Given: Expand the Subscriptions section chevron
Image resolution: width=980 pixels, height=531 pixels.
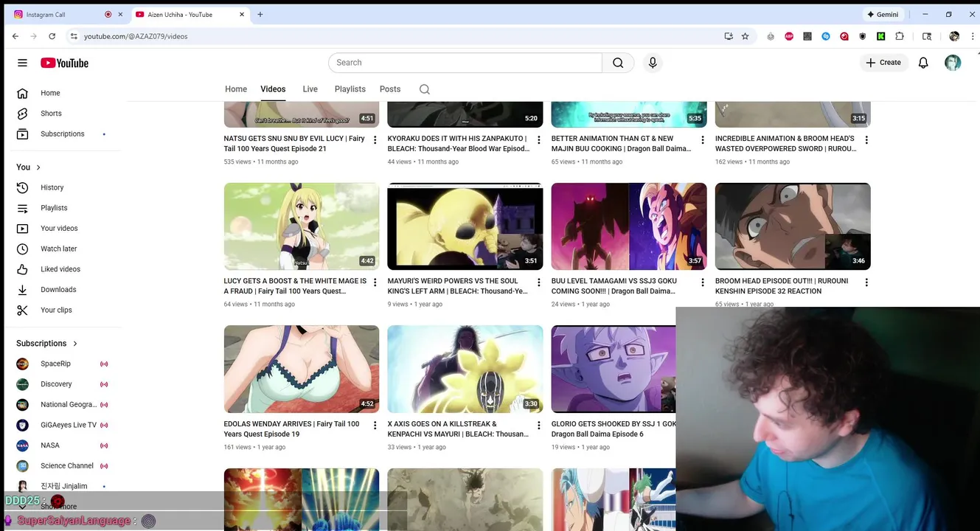Looking at the screenshot, I should point(75,344).
